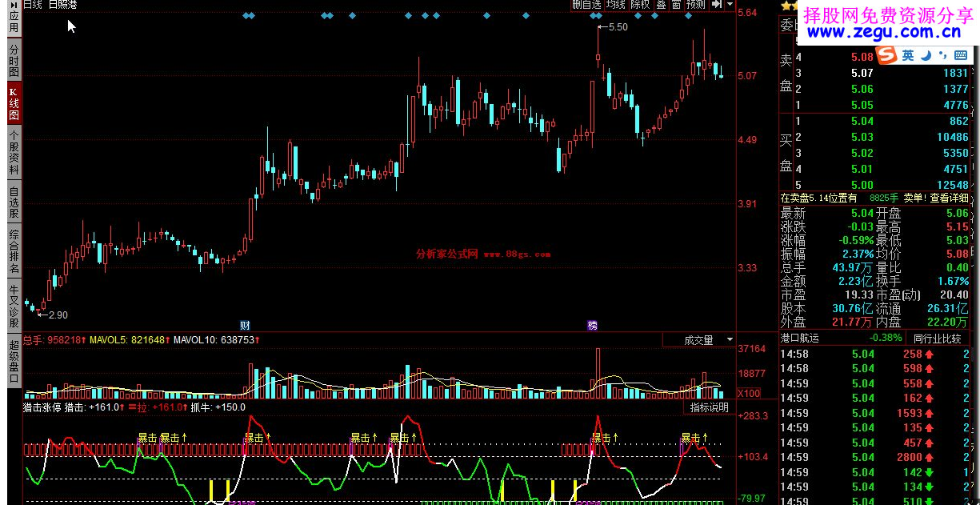Click the 换手 1.67% value
Screen dimensions: 980x505
click(x=953, y=281)
